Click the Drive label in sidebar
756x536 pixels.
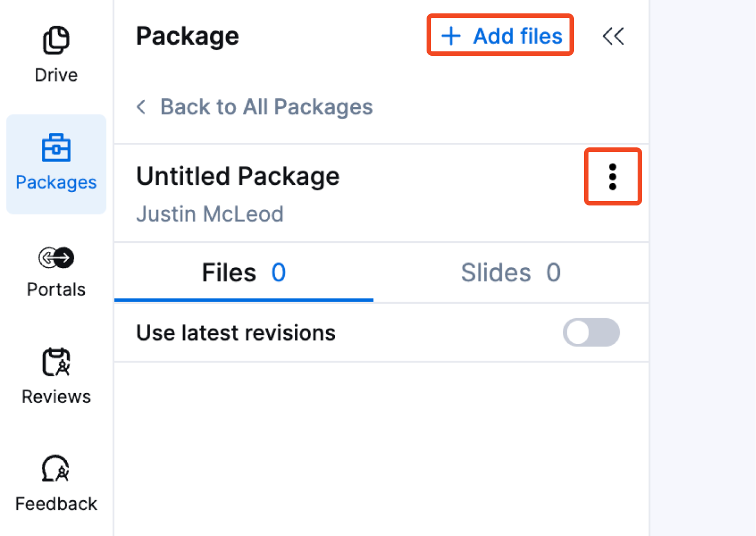click(56, 75)
